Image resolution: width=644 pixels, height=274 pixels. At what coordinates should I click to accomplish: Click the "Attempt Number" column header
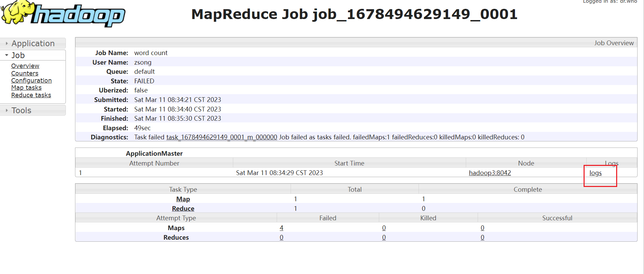pyautogui.click(x=154, y=163)
